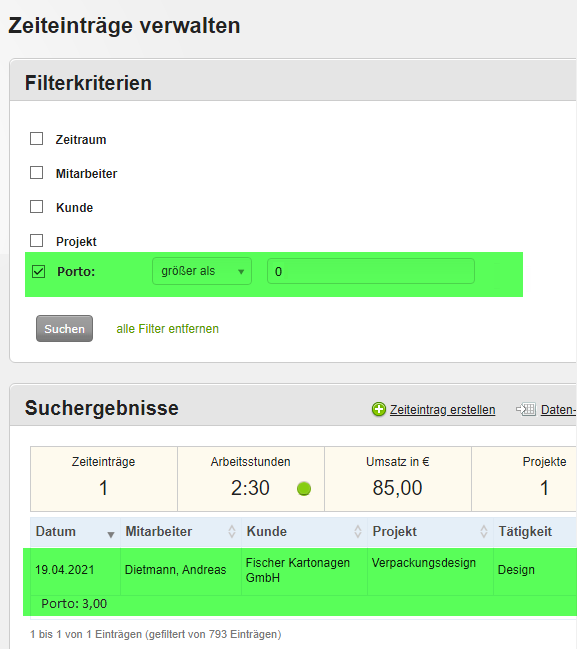Image resolution: width=577 pixels, height=649 pixels.
Task: Click the sort arrows in Kunde column header
Action: click(358, 531)
